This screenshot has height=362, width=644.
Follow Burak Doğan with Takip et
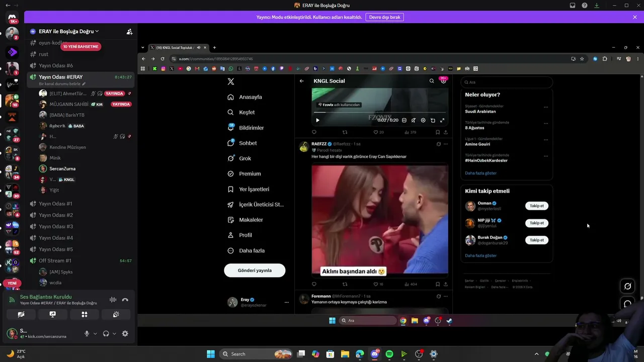(x=537, y=240)
